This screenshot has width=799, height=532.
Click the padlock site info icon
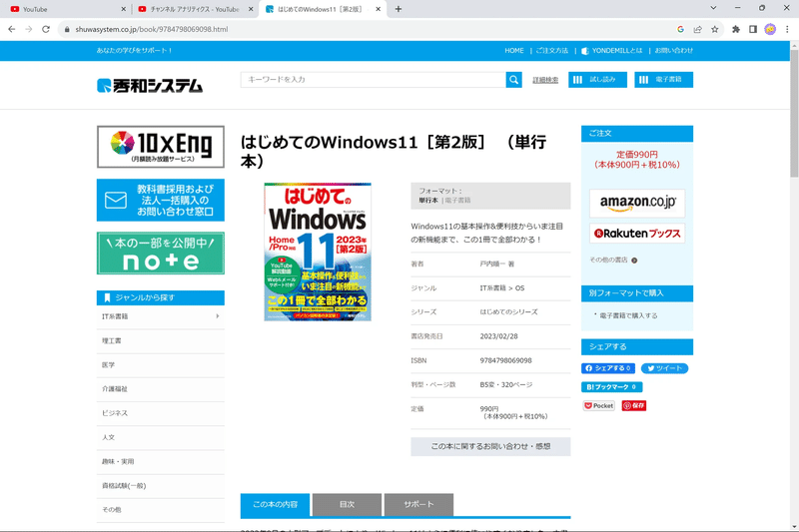tap(67, 30)
